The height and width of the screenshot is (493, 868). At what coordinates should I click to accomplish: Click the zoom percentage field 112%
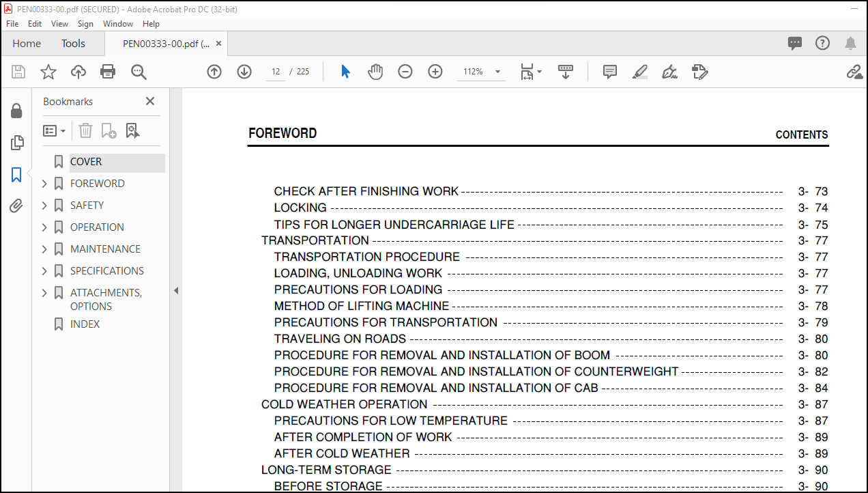pos(474,72)
